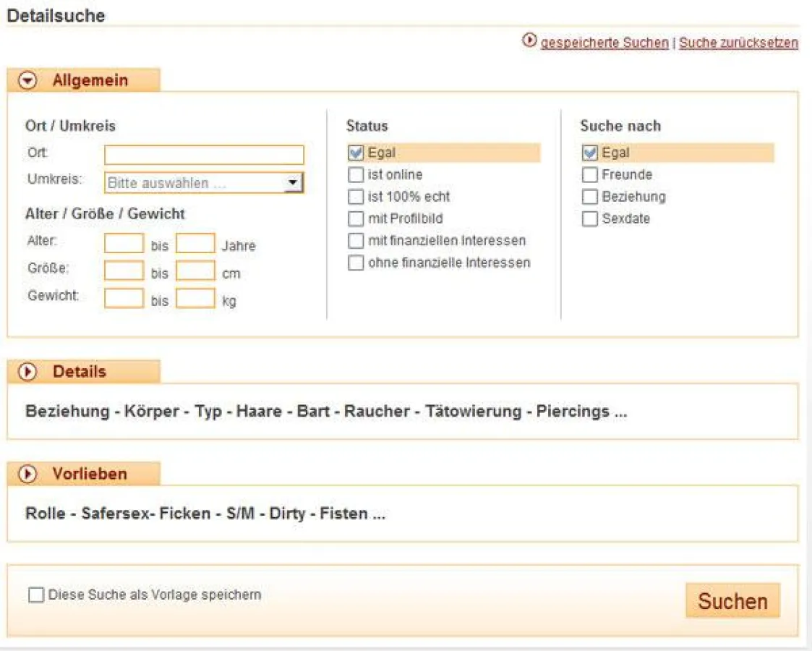Enable 'ist 100% echt' filter checkbox
The width and height of the screenshot is (812, 651).
pyautogui.click(x=356, y=197)
